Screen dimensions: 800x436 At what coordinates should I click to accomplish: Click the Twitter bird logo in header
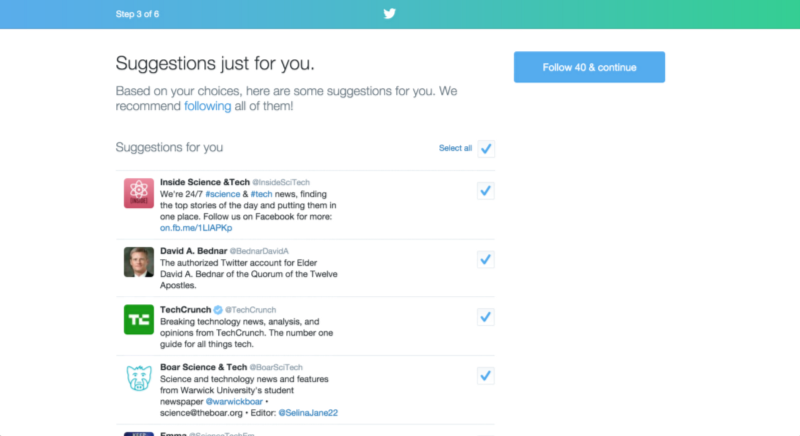[x=389, y=14]
